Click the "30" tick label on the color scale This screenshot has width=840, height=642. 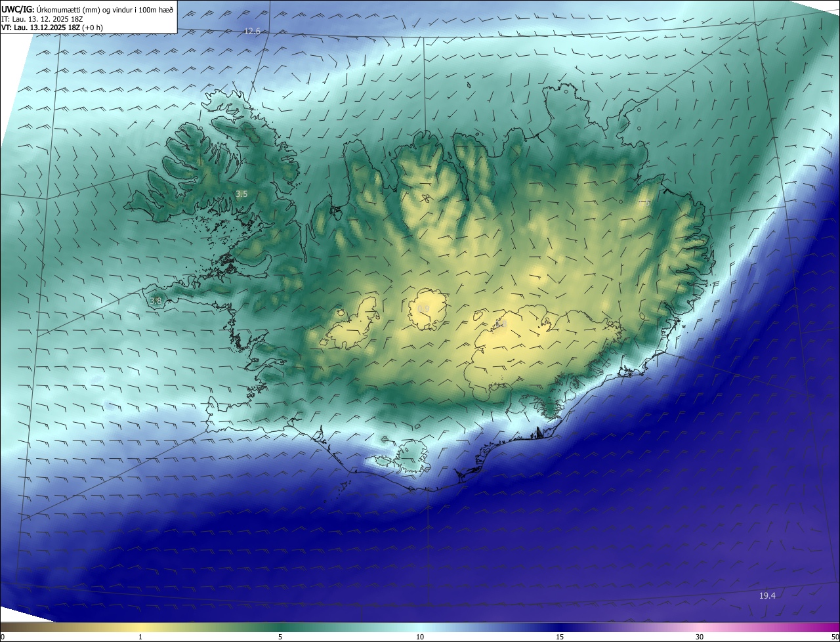[x=700, y=637]
